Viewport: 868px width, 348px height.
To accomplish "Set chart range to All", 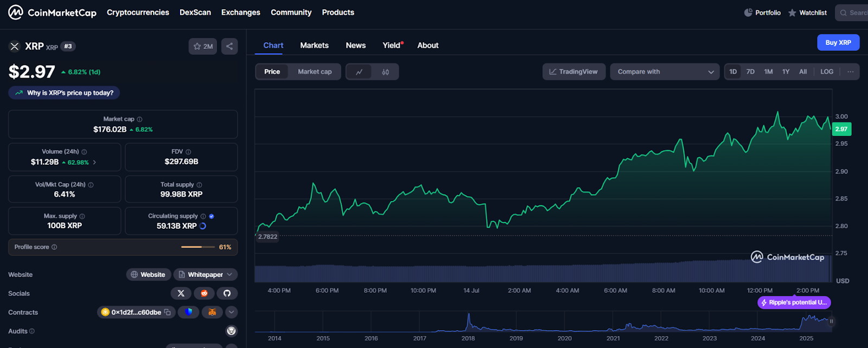I will click(803, 72).
